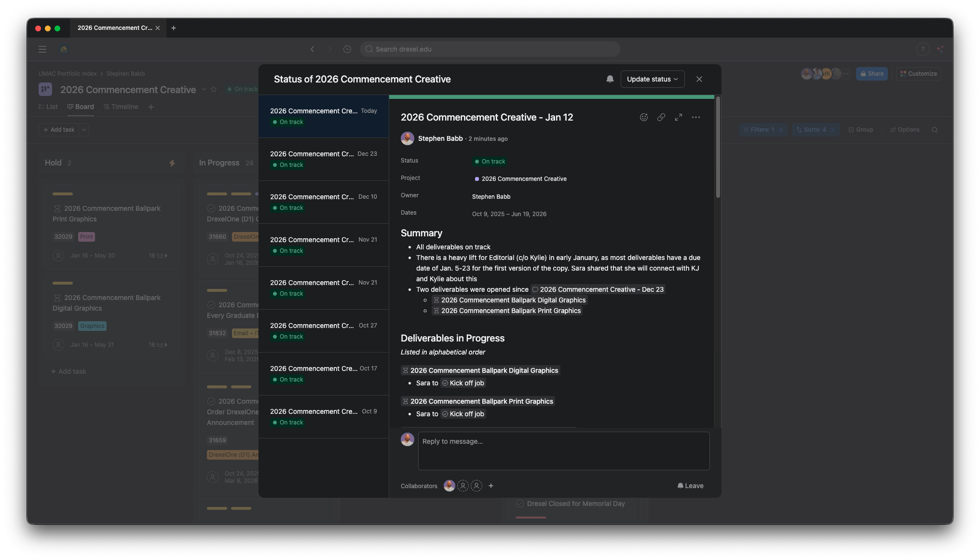Select the Dec 23 status update
The image size is (980, 560).
tap(323, 159)
